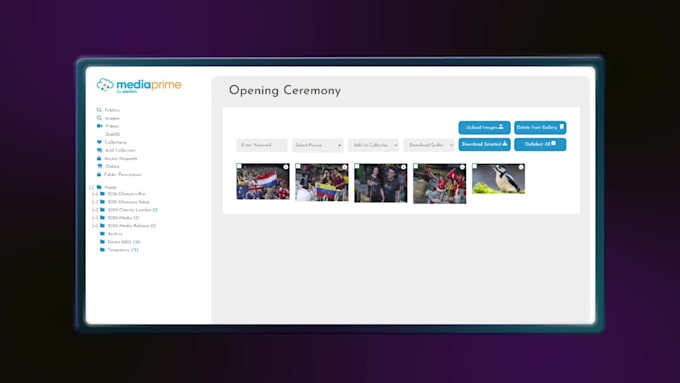Open the Select Person dropdown
This screenshot has height=383, width=680.
(317, 145)
